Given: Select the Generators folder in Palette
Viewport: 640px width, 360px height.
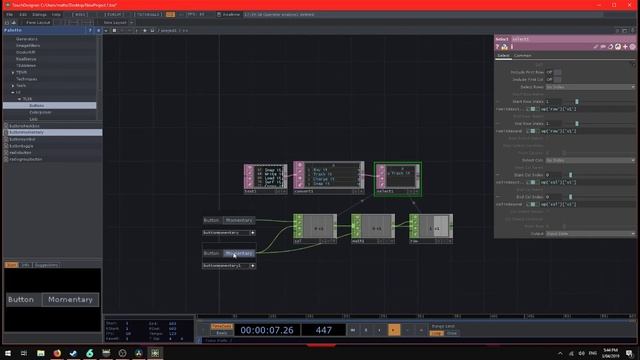Looking at the screenshot, I should pyautogui.click(x=27, y=39).
